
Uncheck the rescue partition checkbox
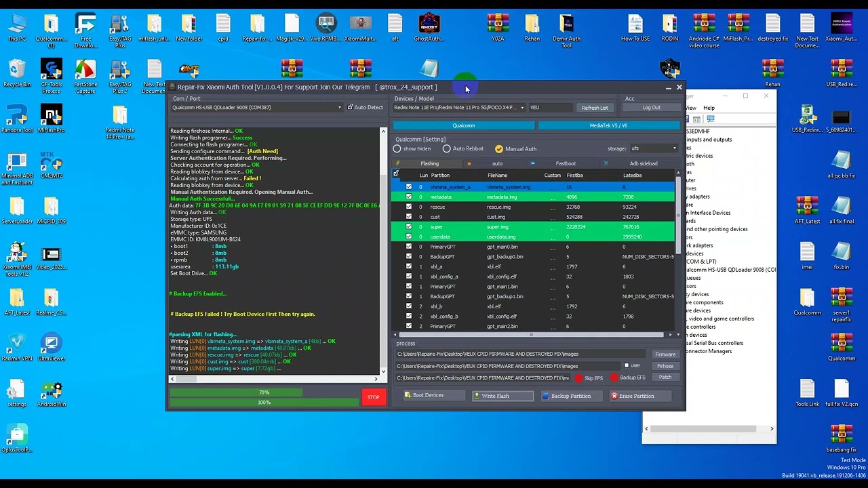pyautogui.click(x=408, y=207)
